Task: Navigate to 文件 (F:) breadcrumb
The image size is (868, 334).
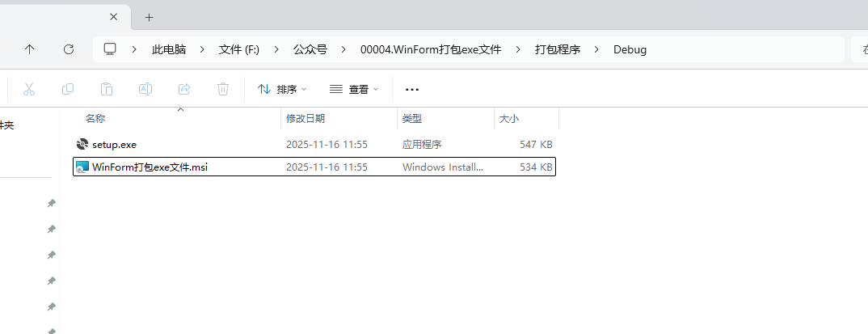Action: coord(239,50)
